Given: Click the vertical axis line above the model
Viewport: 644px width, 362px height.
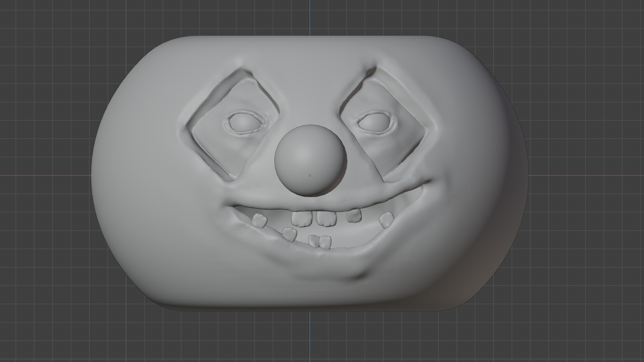Looking at the screenshot, I should pyautogui.click(x=310, y=17).
